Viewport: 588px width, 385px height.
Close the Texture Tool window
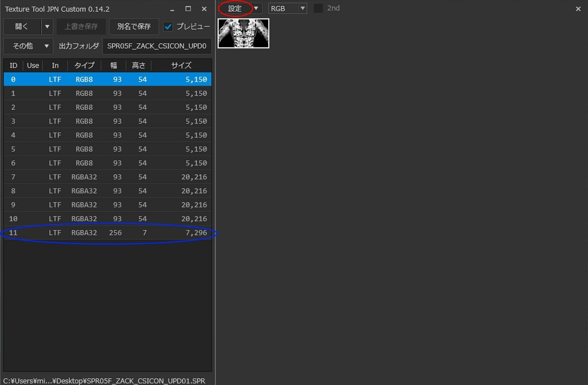204,9
